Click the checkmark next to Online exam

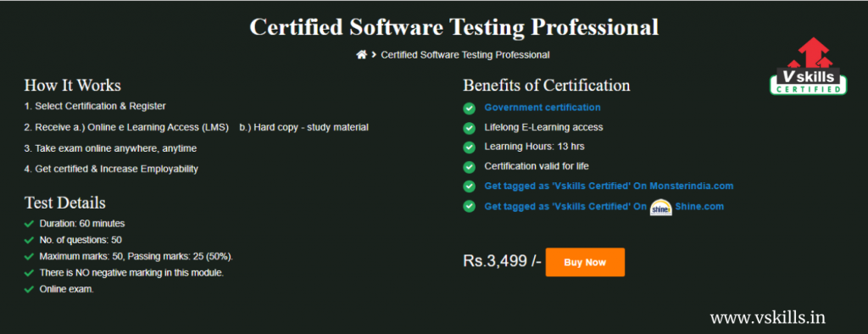(x=30, y=289)
